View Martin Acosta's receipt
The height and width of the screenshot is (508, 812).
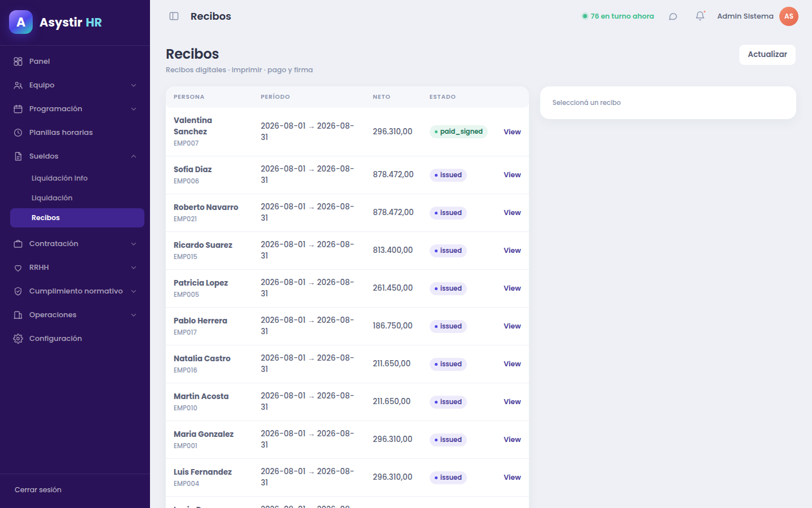512,402
